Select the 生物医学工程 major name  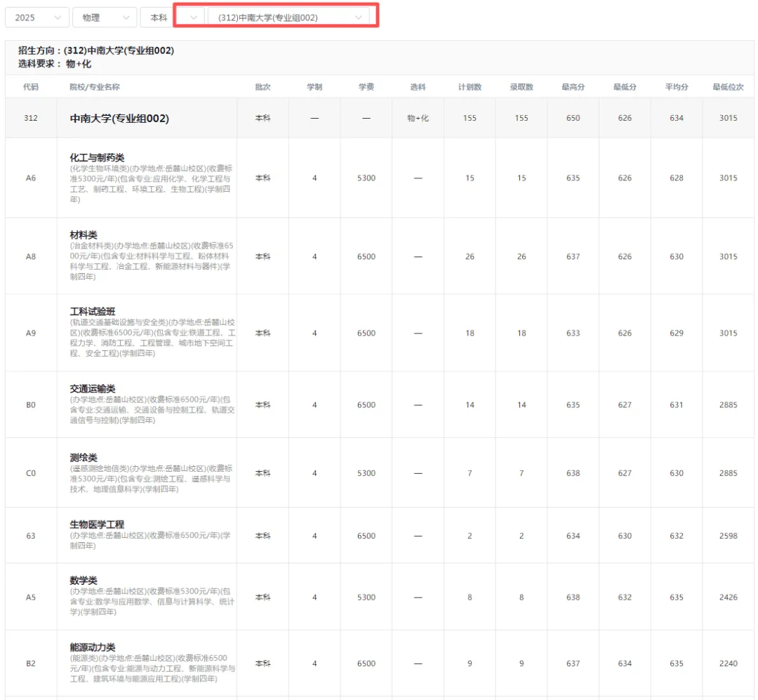click(97, 524)
